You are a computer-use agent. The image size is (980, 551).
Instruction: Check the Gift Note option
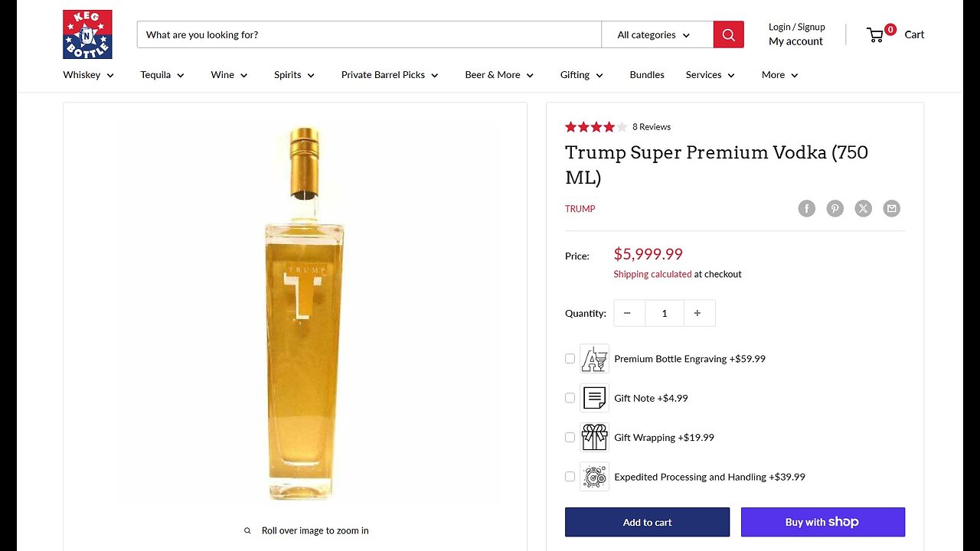tap(570, 398)
